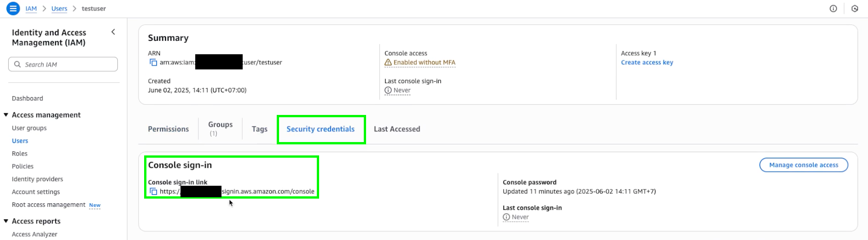868x240 pixels.
Task: Click info icon next to Never in Summary
Action: click(388, 90)
